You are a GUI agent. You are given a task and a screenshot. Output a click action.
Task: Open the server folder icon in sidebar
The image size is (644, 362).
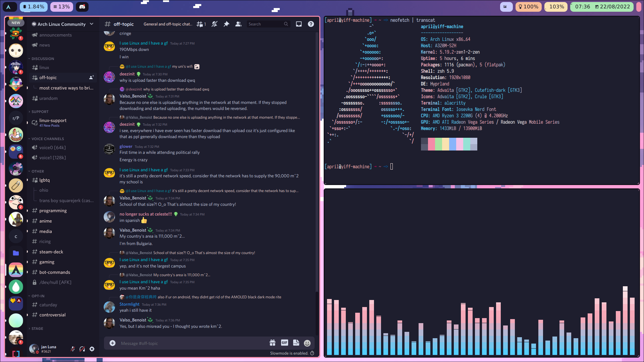tap(16, 253)
